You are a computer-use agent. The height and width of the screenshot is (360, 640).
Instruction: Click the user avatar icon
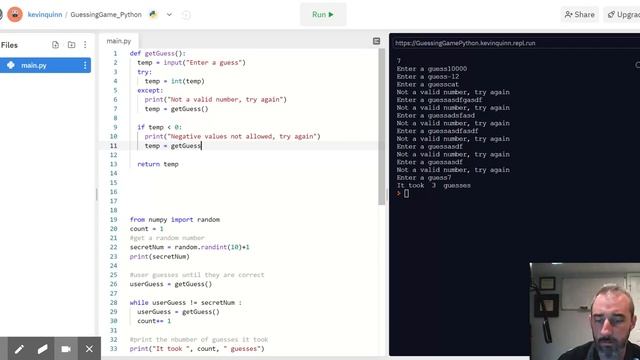[x=15, y=15]
